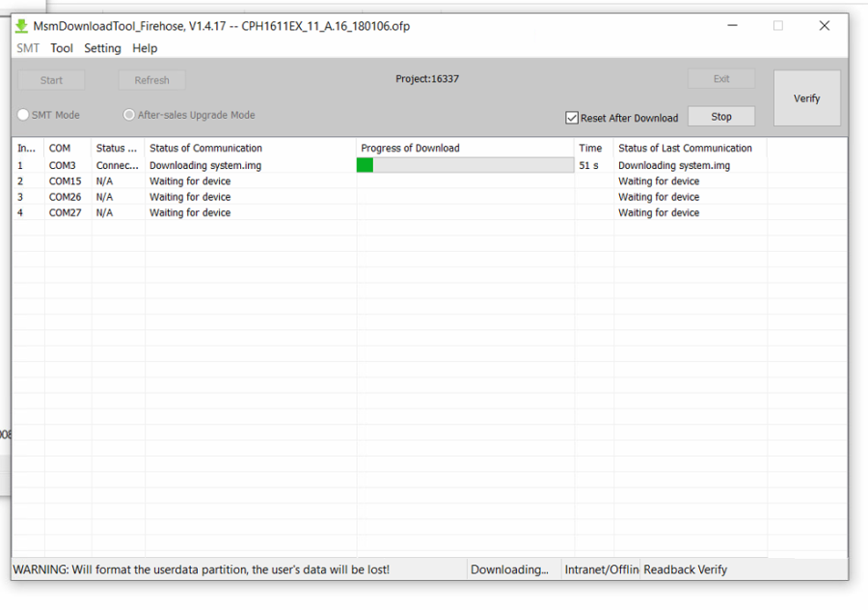Click the green download progress bar
The height and width of the screenshot is (610, 868).
(x=465, y=165)
